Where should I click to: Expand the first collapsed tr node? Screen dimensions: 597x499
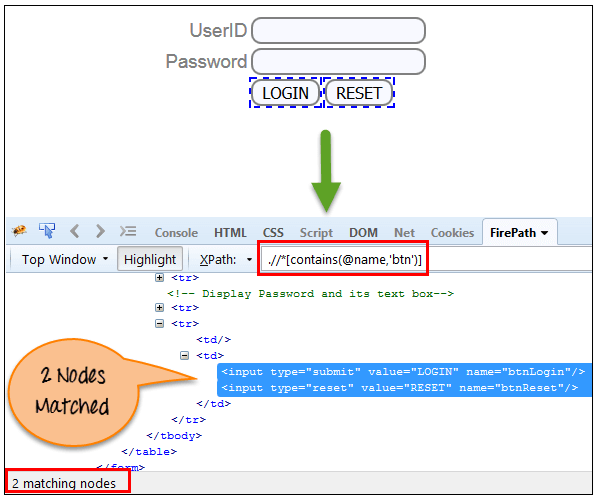[x=160, y=277]
